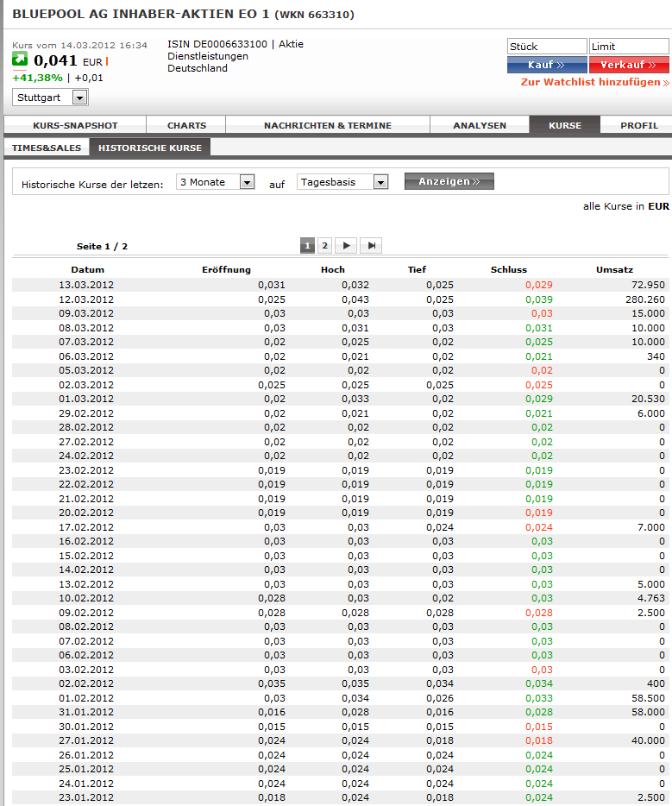Screen dimensions: 672x806
Task: Select date 27.01.2012 row
Action: click(340, 740)
